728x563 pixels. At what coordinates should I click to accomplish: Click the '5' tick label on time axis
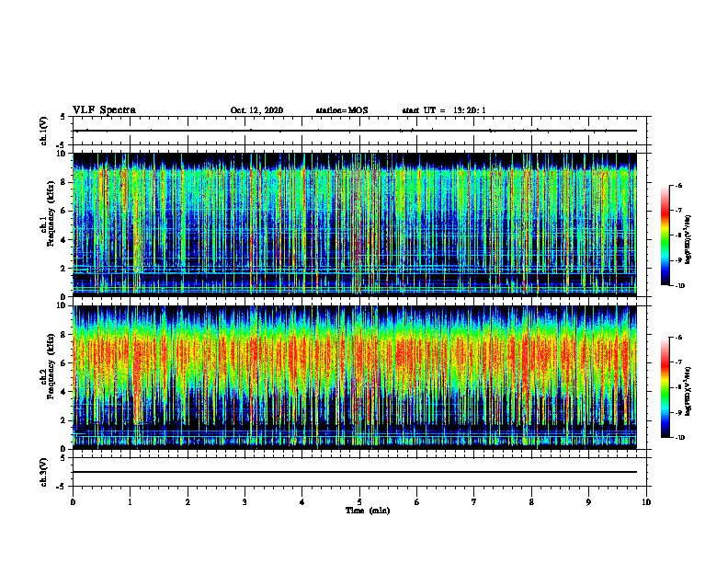(x=359, y=501)
